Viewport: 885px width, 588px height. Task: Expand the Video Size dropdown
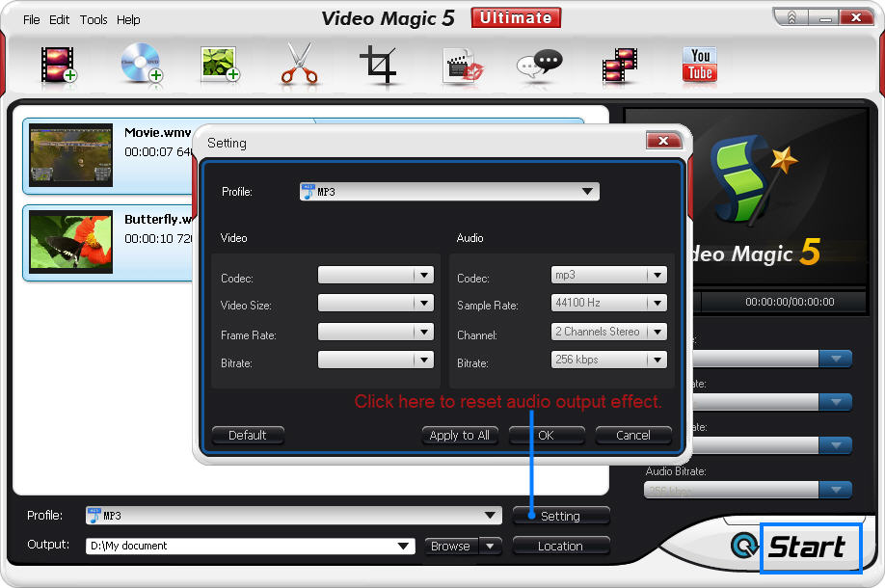(x=424, y=303)
